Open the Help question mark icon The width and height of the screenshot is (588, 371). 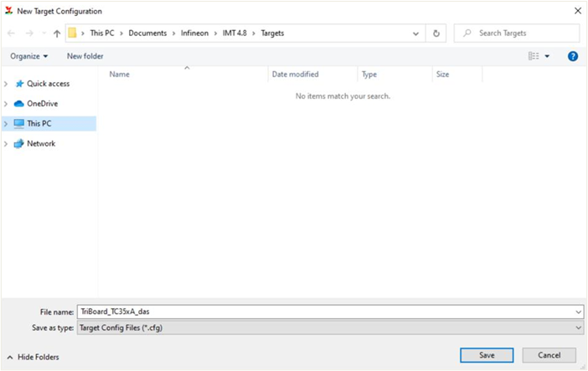573,56
